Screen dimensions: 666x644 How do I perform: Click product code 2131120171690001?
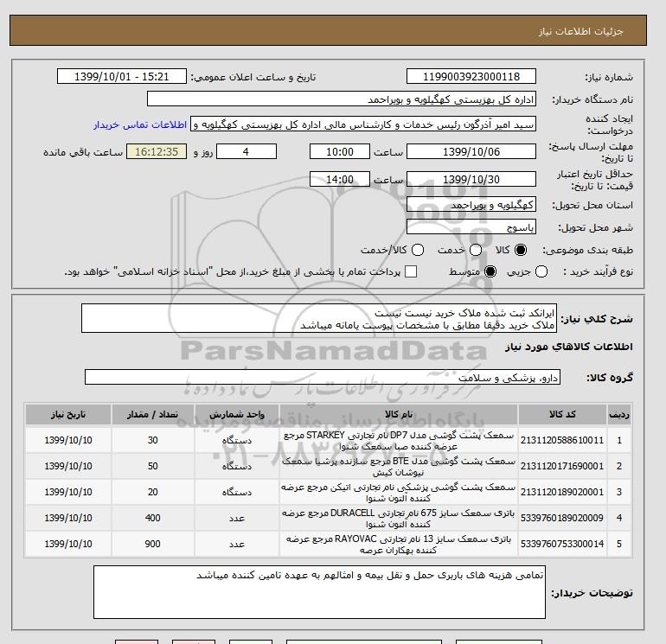pos(562,466)
